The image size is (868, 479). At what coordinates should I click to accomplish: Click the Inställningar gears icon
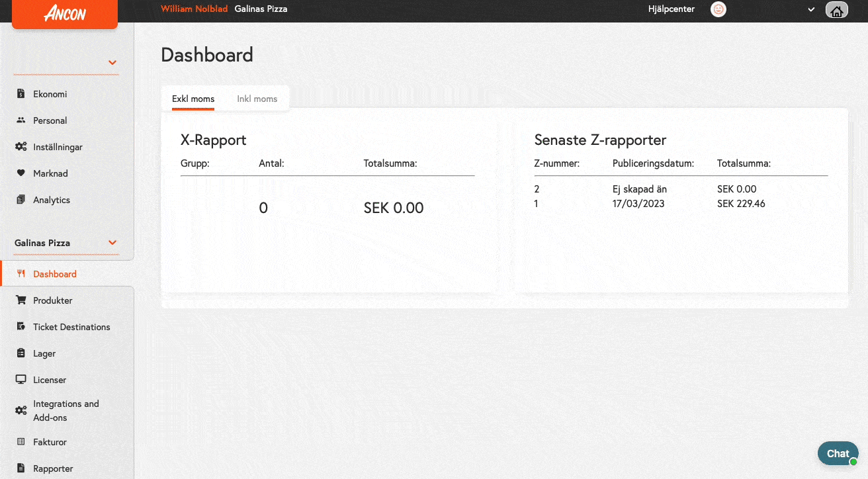pyautogui.click(x=21, y=147)
